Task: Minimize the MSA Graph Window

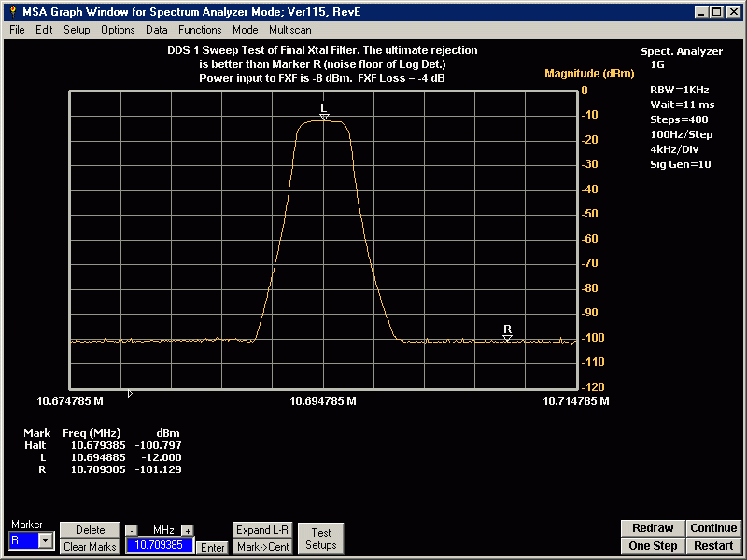Action: tap(701, 12)
